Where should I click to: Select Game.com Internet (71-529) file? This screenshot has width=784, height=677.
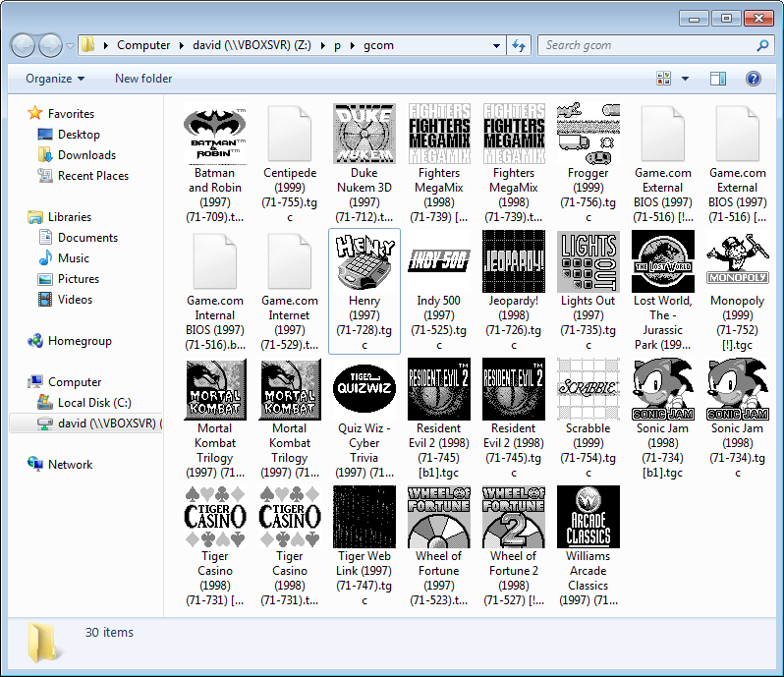click(290, 291)
